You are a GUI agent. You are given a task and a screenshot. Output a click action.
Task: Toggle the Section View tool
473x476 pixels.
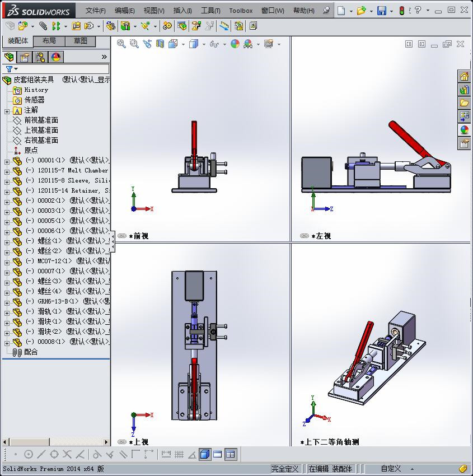click(160, 44)
